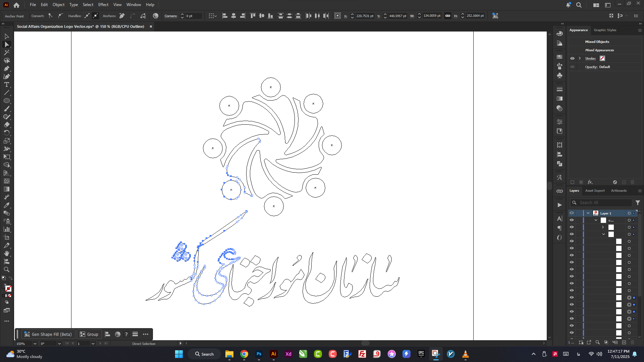
Task: Open more options ellipsis in contextual bar
Action: (146, 334)
